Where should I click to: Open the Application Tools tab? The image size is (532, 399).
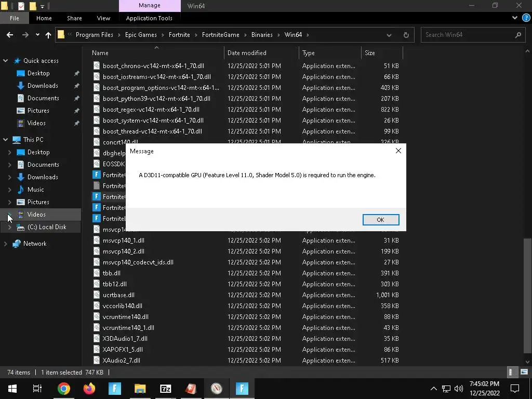tap(149, 18)
